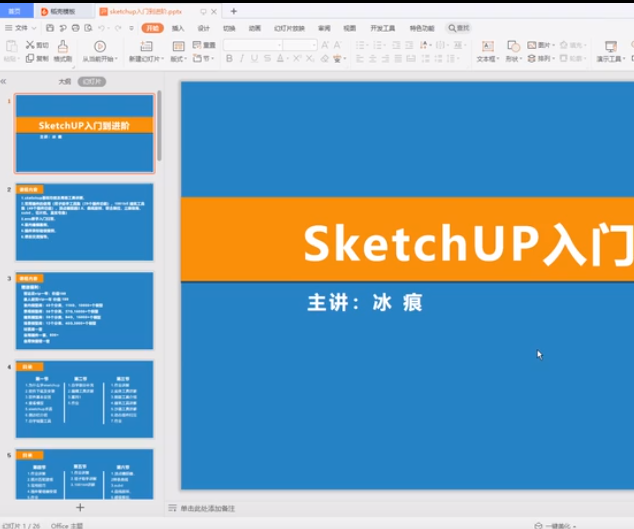This screenshot has width=634, height=529.
Task: Click the Increase Font Size icon
Action: (325, 45)
